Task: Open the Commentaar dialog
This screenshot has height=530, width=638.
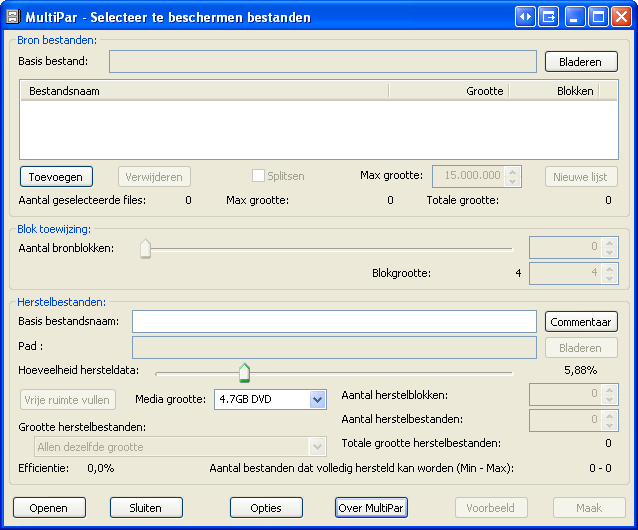Action: click(581, 322)
